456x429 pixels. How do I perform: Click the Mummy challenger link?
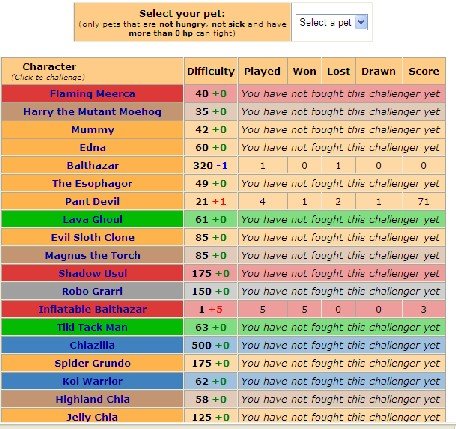tap(93, 130)
